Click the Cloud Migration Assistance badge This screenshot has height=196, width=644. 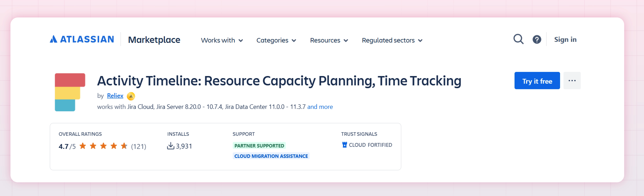point(271,156)
